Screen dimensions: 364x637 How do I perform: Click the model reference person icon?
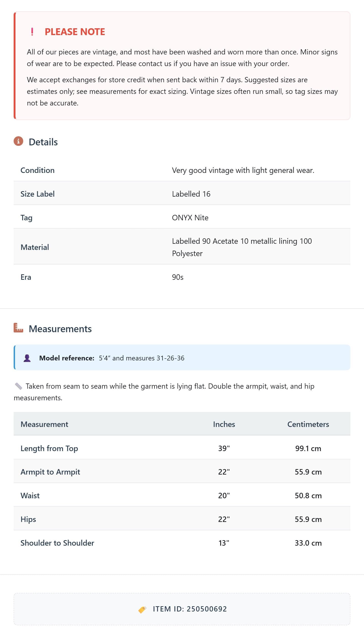coord(27,358)
